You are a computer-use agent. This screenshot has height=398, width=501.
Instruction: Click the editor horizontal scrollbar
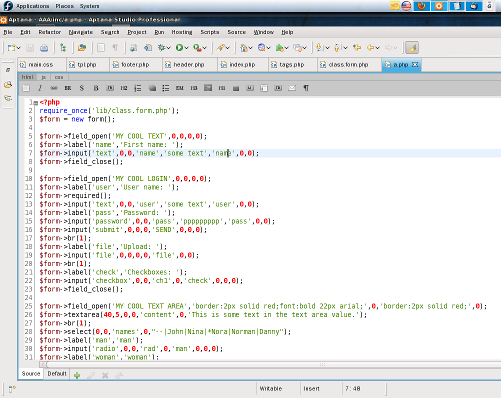tap(270, 364)
